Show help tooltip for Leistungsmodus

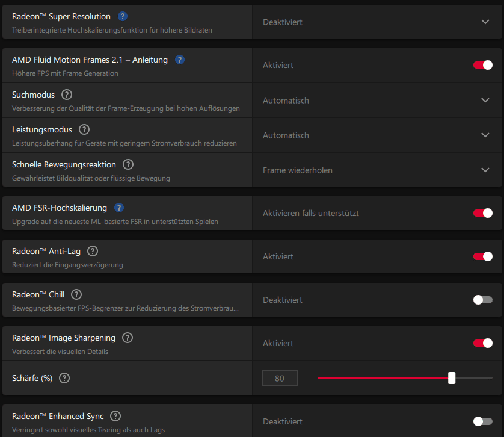coord(84,129)
